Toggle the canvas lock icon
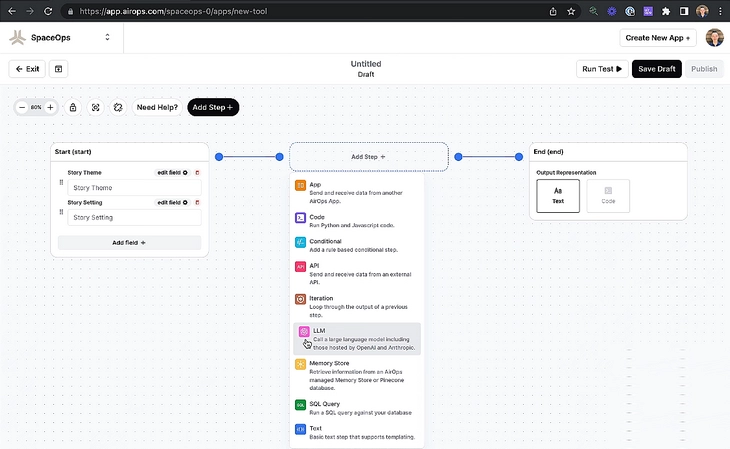The width and height of the screenshot is (730, 449). click(x=73, y=107)
